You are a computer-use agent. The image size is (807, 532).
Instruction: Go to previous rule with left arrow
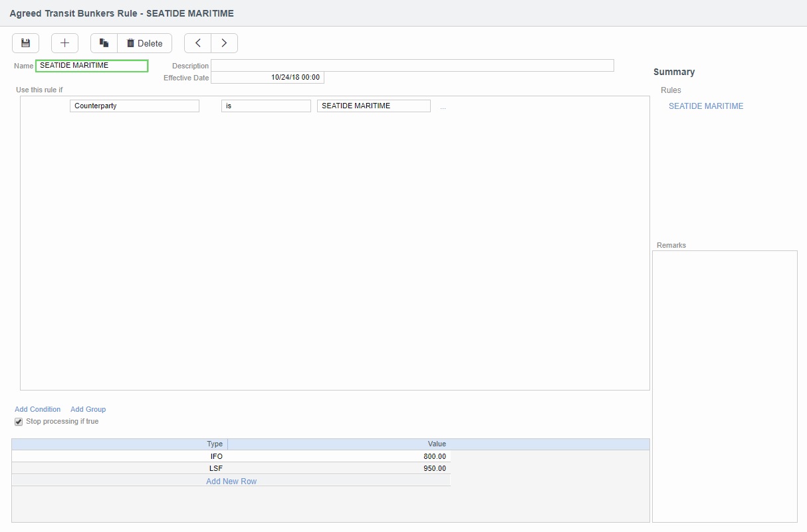(197, 43)
